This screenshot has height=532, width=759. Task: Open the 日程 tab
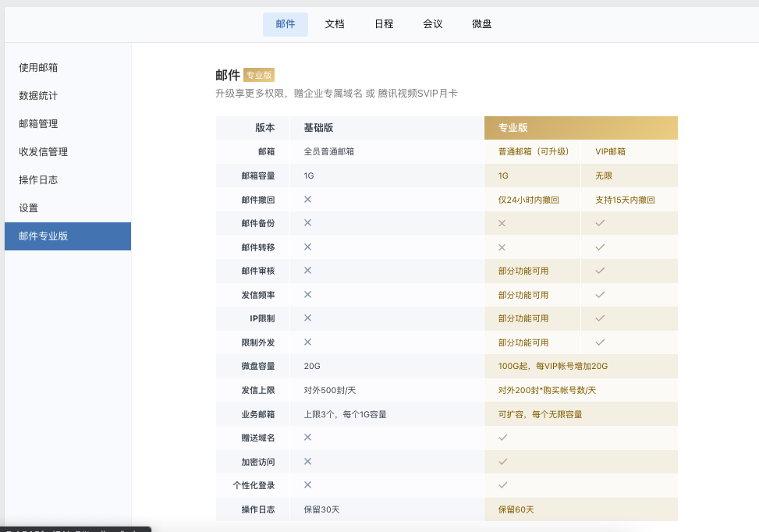[x=384, y=24]
